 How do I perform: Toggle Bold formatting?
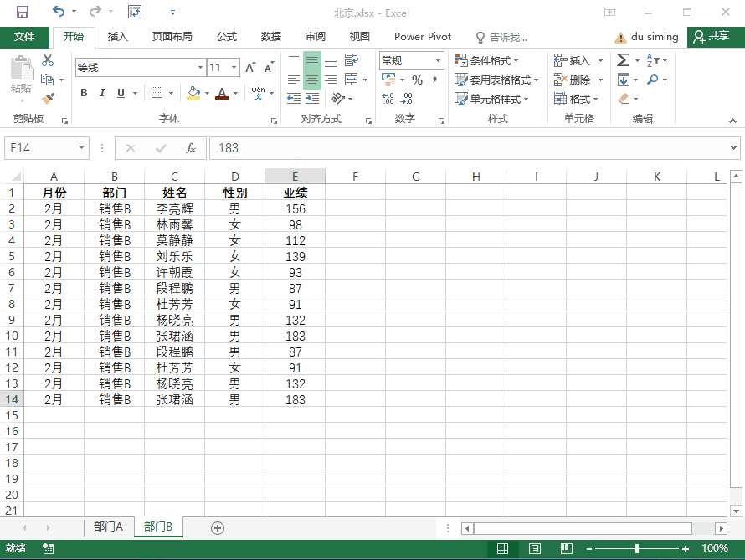tap(84, 93)
